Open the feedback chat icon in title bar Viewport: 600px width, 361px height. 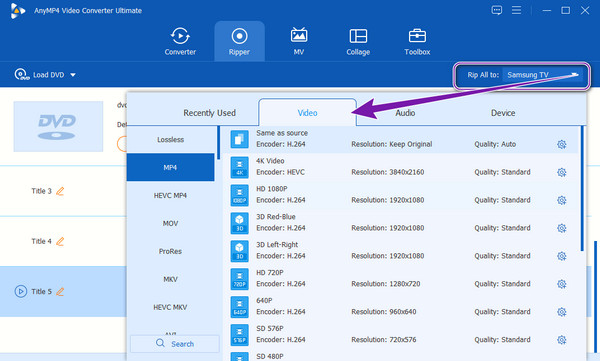coord(496,10)
